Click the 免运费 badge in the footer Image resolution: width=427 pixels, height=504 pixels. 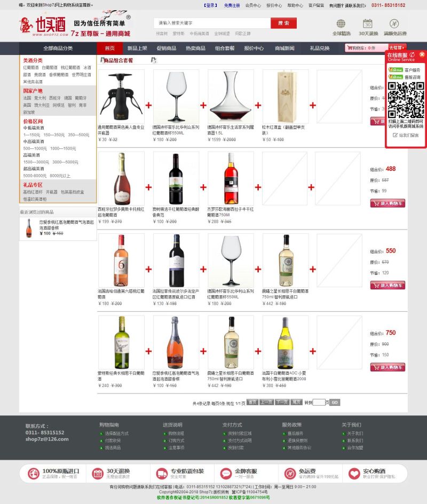click(x=311, y=474)
